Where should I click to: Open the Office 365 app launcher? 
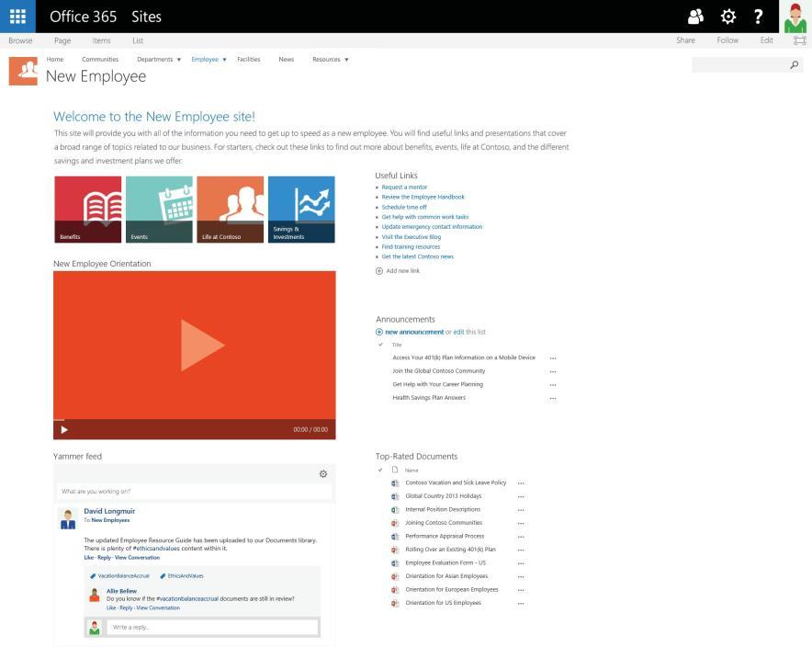[x=17, y=17]
